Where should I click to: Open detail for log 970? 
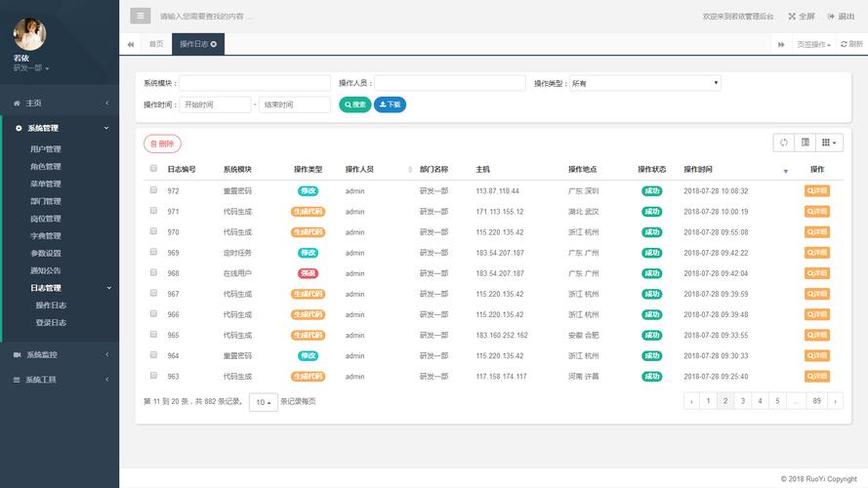coord(816,232)
